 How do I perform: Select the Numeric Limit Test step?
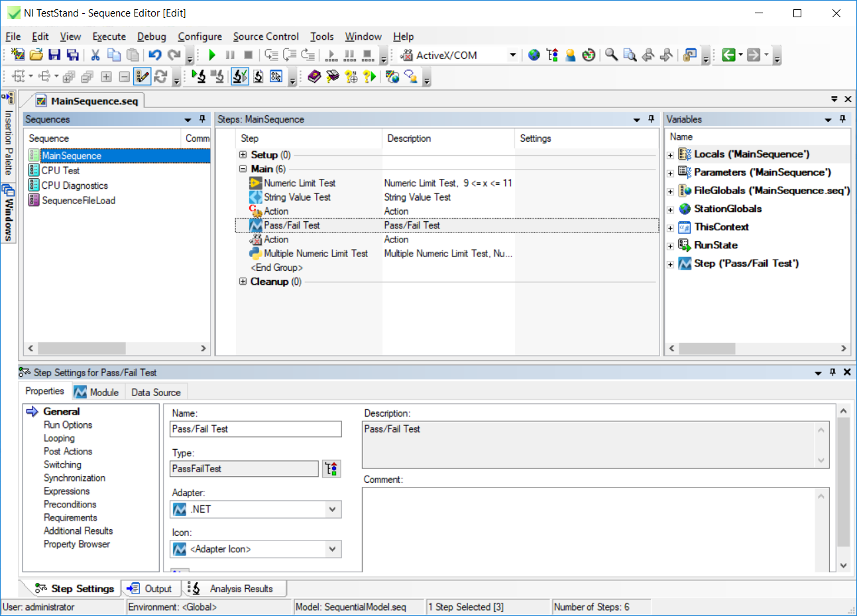pos(300,183)
